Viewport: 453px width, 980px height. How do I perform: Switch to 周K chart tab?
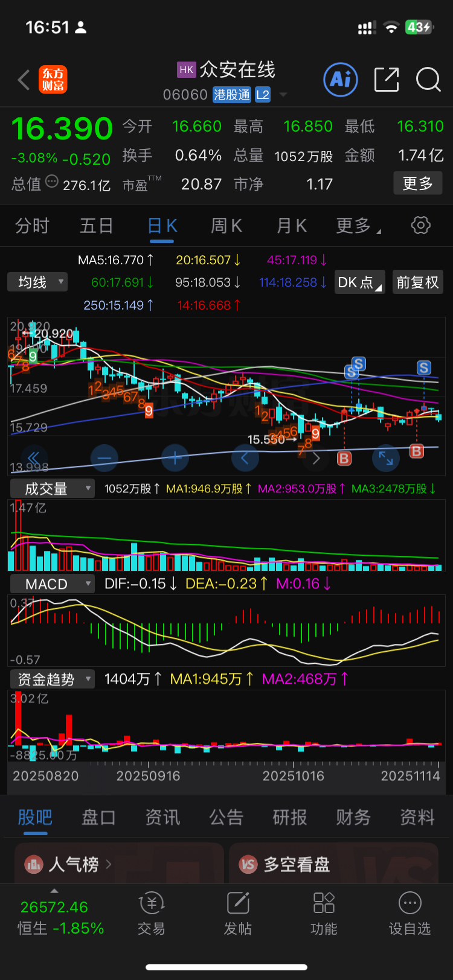tap(226, 226)
